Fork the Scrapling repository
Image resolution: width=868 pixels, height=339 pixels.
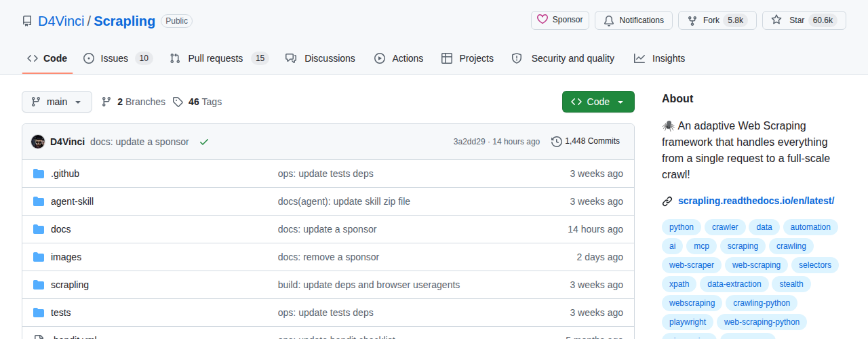click(x=717, y=20)
